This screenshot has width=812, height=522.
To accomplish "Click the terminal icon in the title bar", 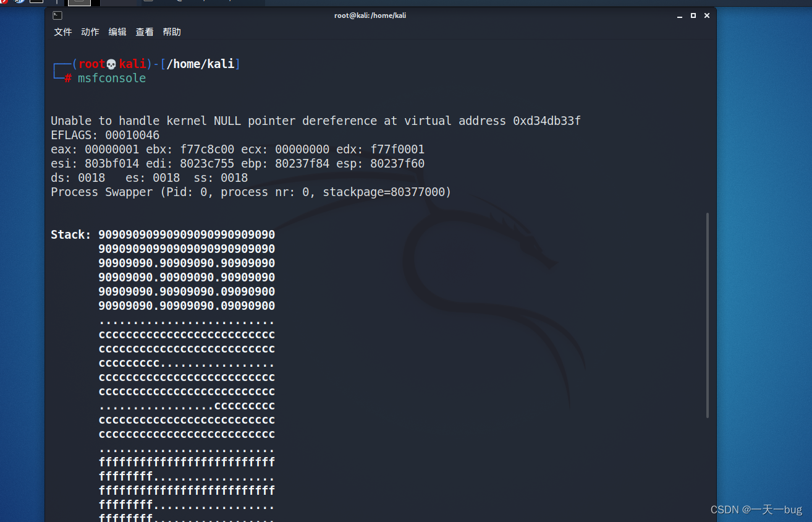I will point(57,15).
